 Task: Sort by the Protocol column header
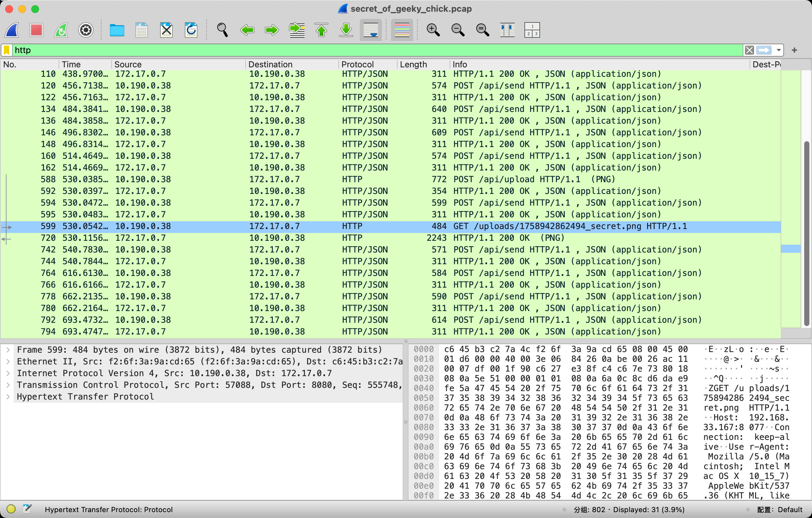pyautogui.click(x=358, y=64)
